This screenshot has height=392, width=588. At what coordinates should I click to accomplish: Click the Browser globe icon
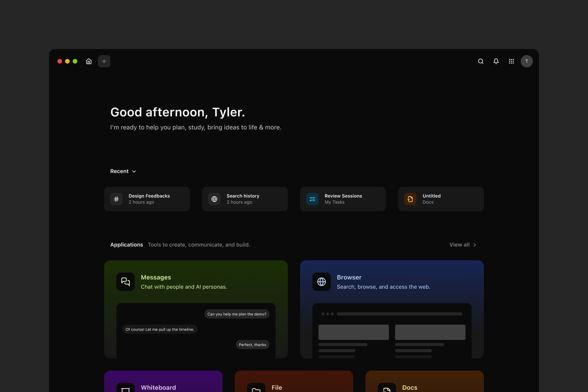(x=322, y=282)
